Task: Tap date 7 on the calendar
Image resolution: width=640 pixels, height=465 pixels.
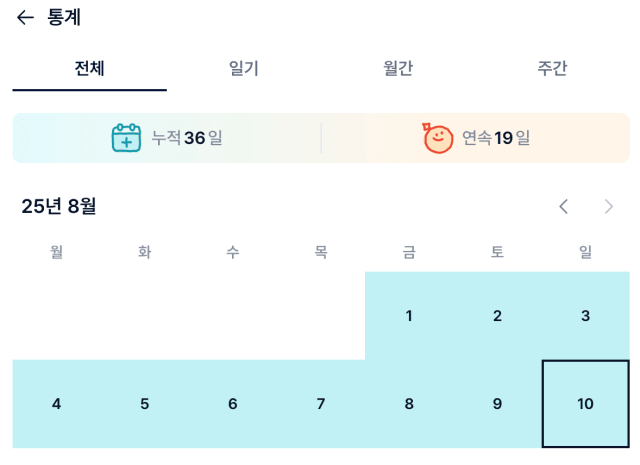Action: click(x=321, y=404)
